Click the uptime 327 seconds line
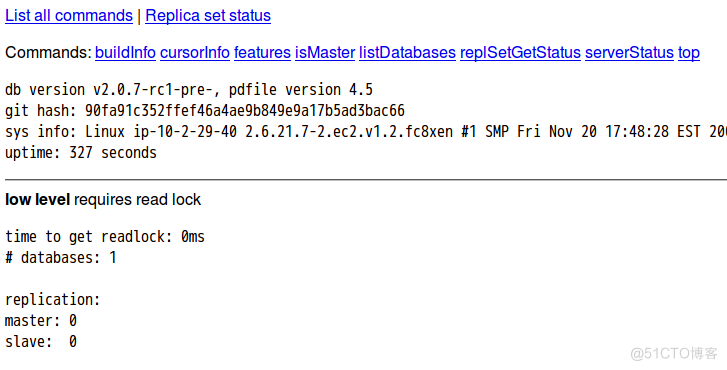 coord(81,153)
